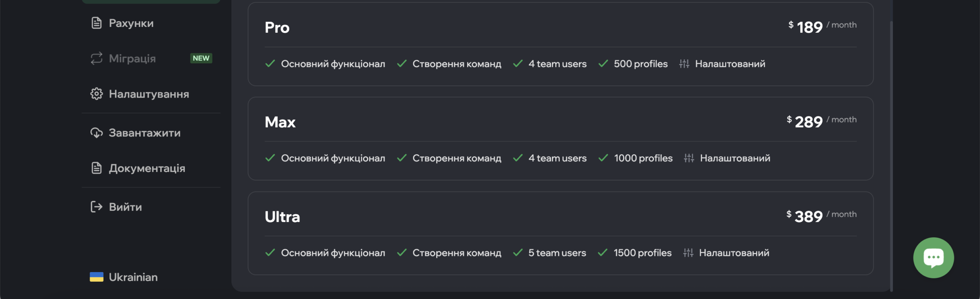This screenshot has width=980, height=299.
Task: Click sliders icon in Pro plan
Action: click(x=684, y=64)
